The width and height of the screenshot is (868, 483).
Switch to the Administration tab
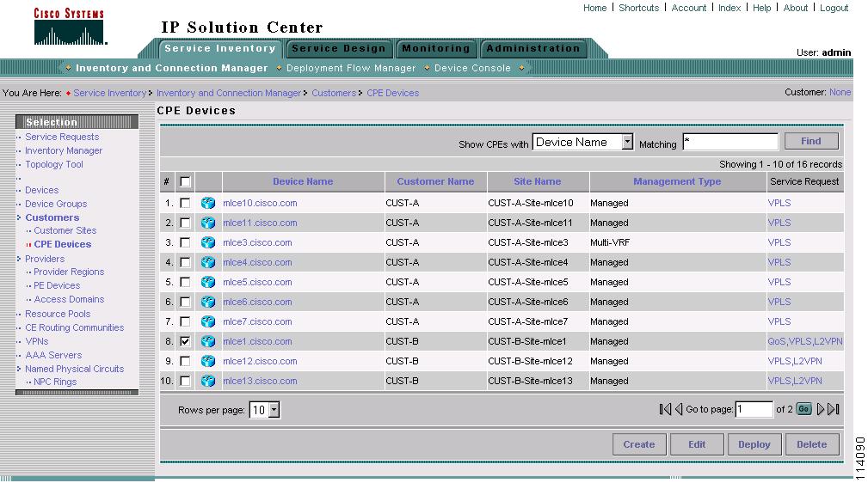pos(533,49)
